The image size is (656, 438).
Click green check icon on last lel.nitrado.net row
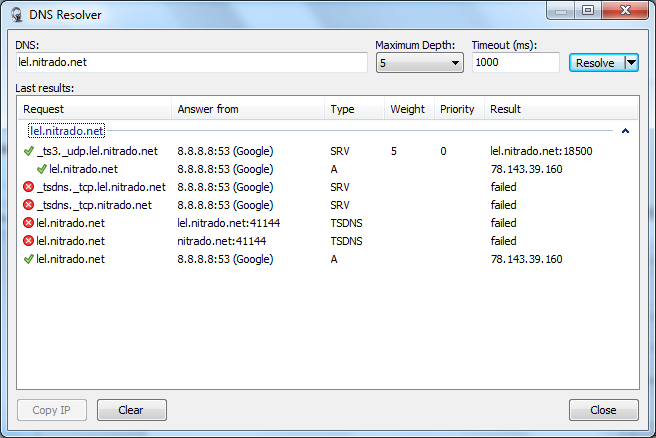(x=28, y=259)
